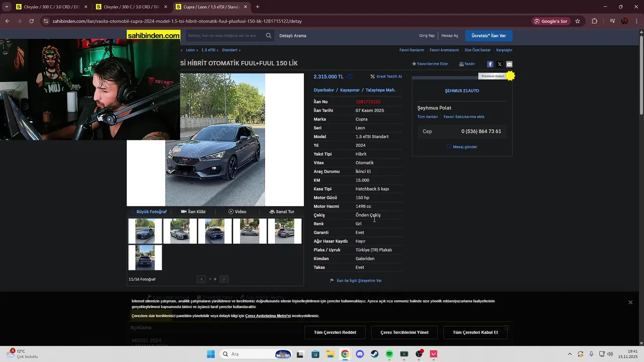
Task: Close the Cupra Leon tab
Action: 246,7
